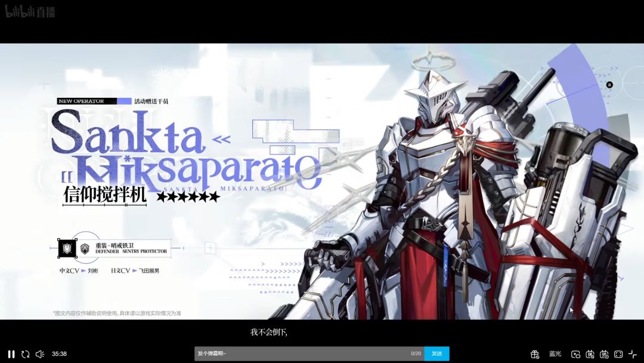Click the 0/20 character counter
The height and width of the screenshot is (363, 644).
416,353
